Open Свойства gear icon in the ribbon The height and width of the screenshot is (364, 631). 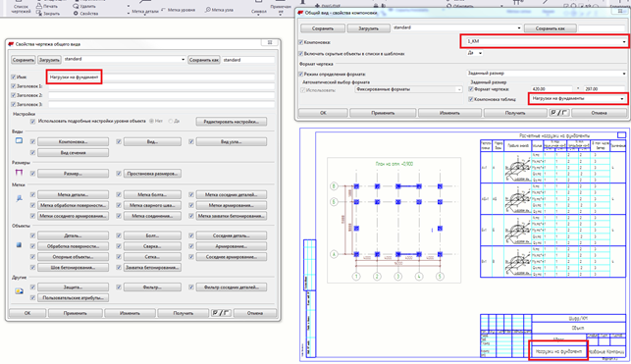pos(76,14)
